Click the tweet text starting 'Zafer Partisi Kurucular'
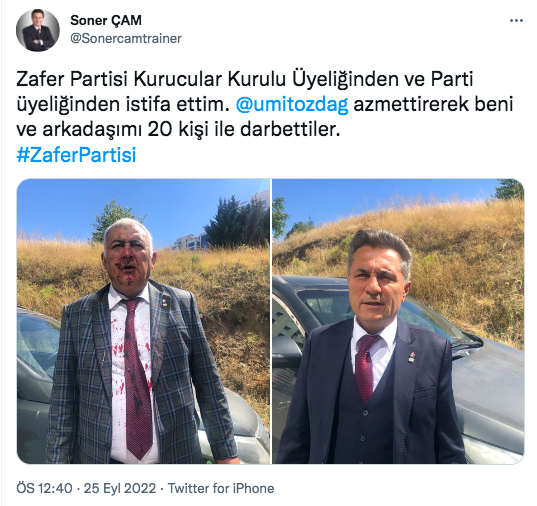The width and height of the screenshot is (537, 506). pos(264,104)
